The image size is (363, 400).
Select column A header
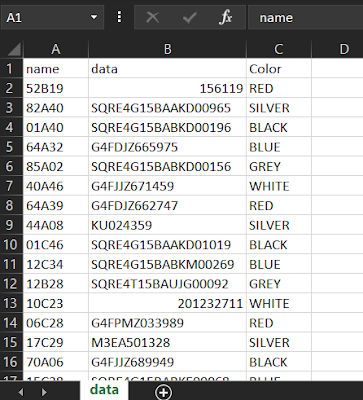(x=56, y=49)
